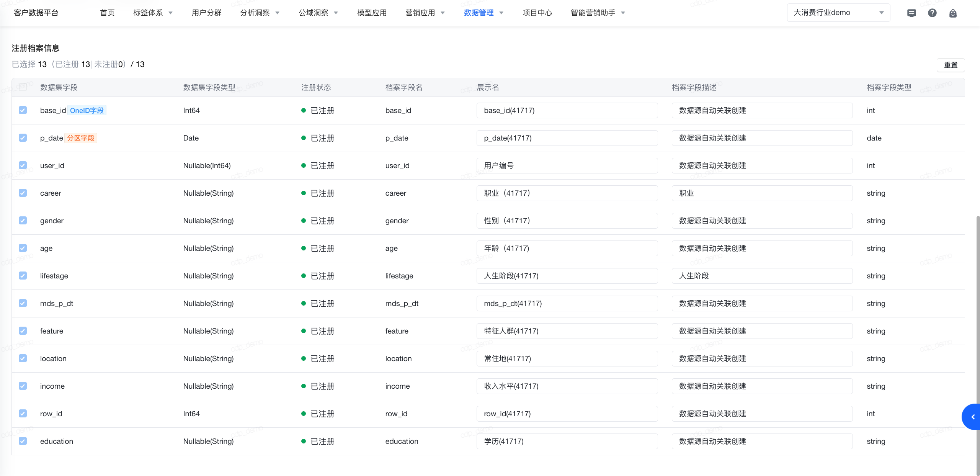Uncheck the income row checkbox

coord(23,386)
